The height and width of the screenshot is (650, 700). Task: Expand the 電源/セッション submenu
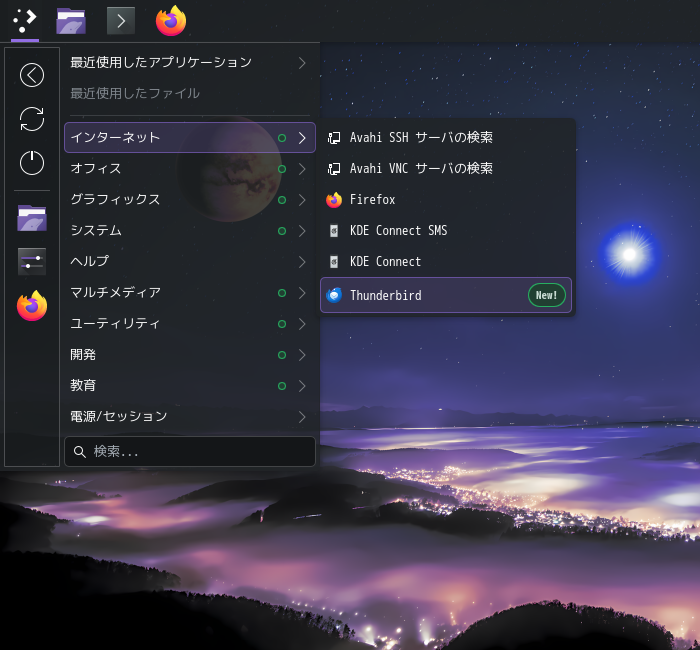[190, 417]
